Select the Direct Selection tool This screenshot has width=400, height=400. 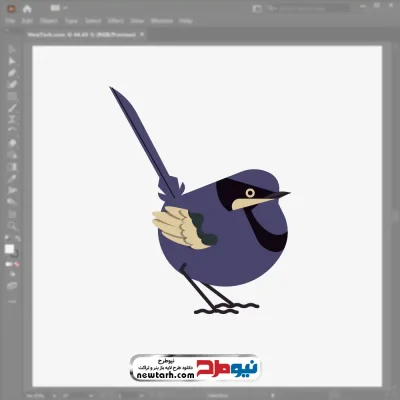click(12, 61)
